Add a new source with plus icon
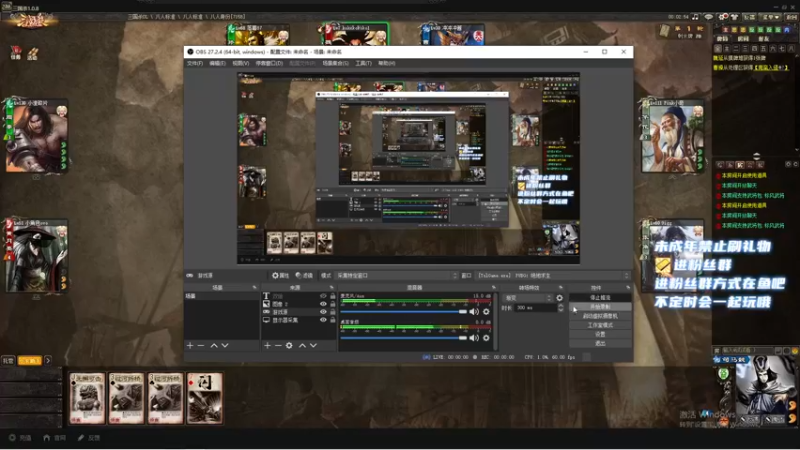The width and height of the screenshot is (800, 450). tap(267, 345)
